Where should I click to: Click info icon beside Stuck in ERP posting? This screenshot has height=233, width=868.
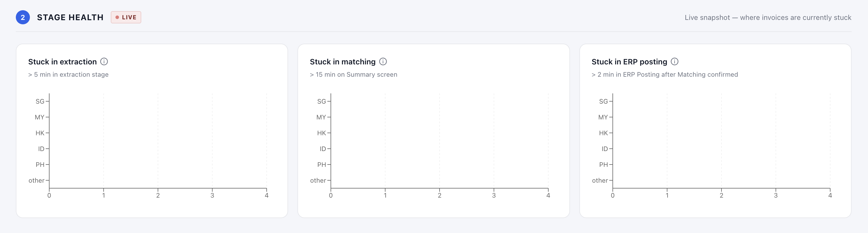(675, 62)
